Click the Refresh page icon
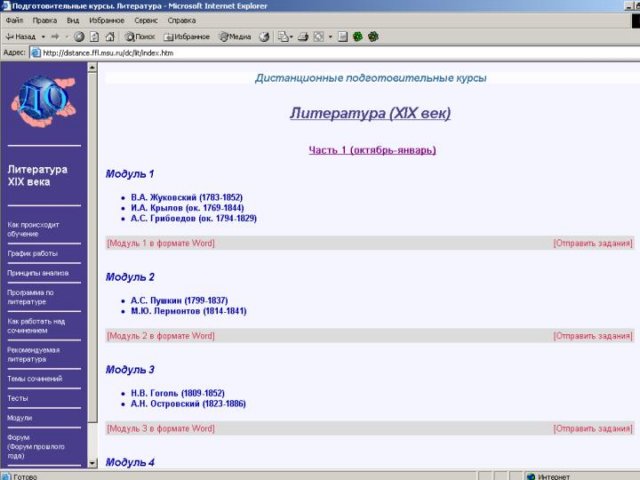This screenshot has width=640, height=480. tap(94, 37)
